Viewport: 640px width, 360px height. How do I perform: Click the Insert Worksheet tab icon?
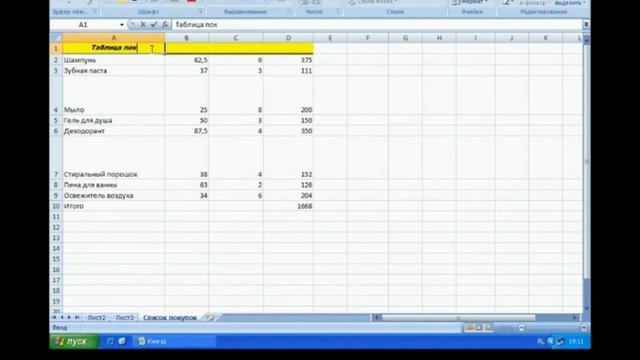[209, 317]
